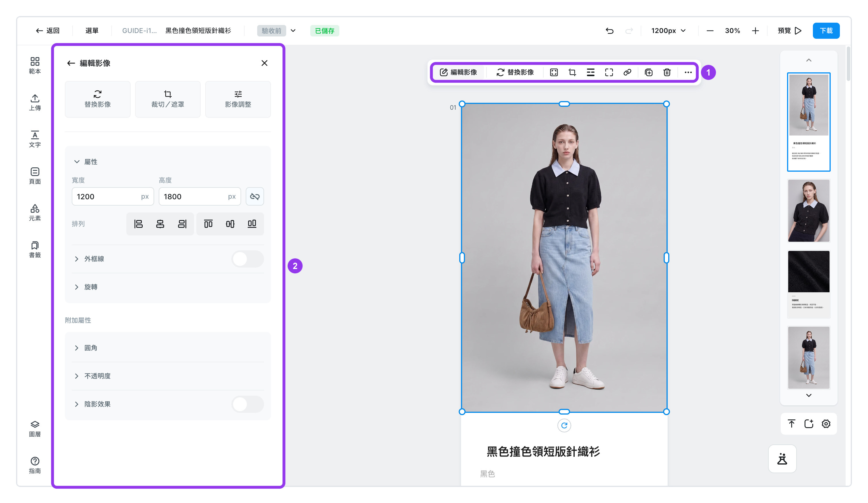The image size is (868, 503).
Task: Expand the 旋轉 rotation section
Action: click(x=86, y=287)
